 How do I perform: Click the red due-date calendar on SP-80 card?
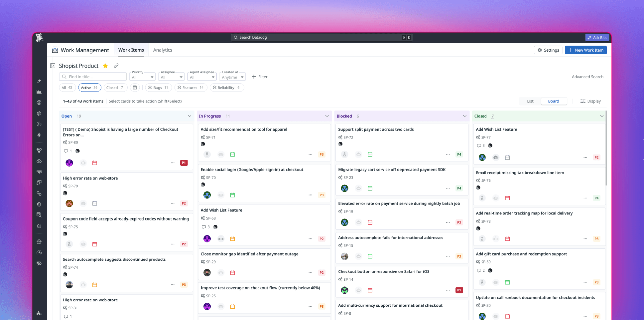[x=95, y=163]
